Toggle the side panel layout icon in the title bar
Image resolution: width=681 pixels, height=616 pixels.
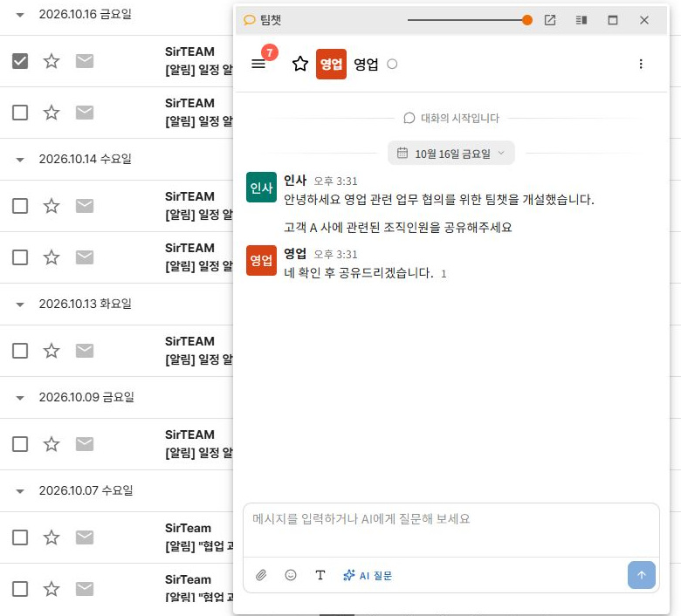click(581, 20)
